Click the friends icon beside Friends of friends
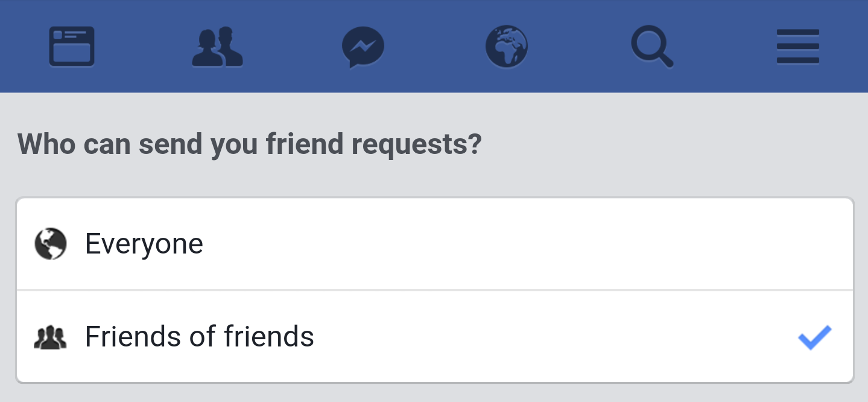The height and width of the screenshot is (402, 868). tap(51, 337)
